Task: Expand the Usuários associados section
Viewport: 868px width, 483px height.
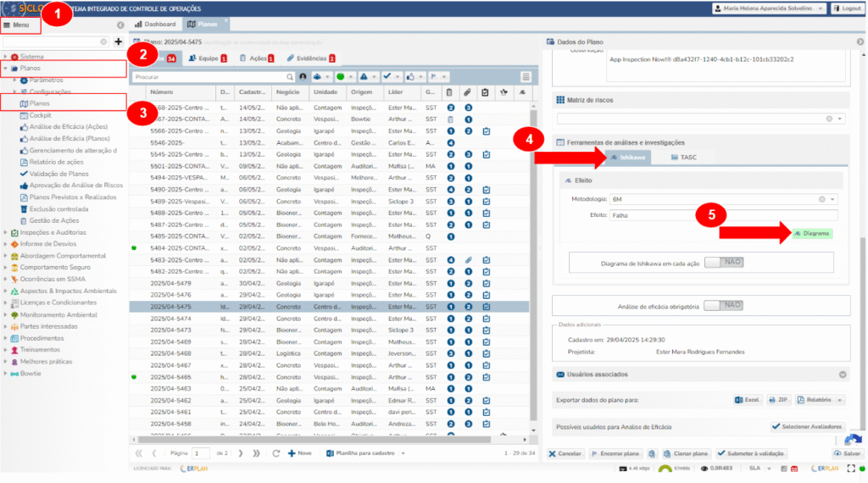Action: click(843, 375)
